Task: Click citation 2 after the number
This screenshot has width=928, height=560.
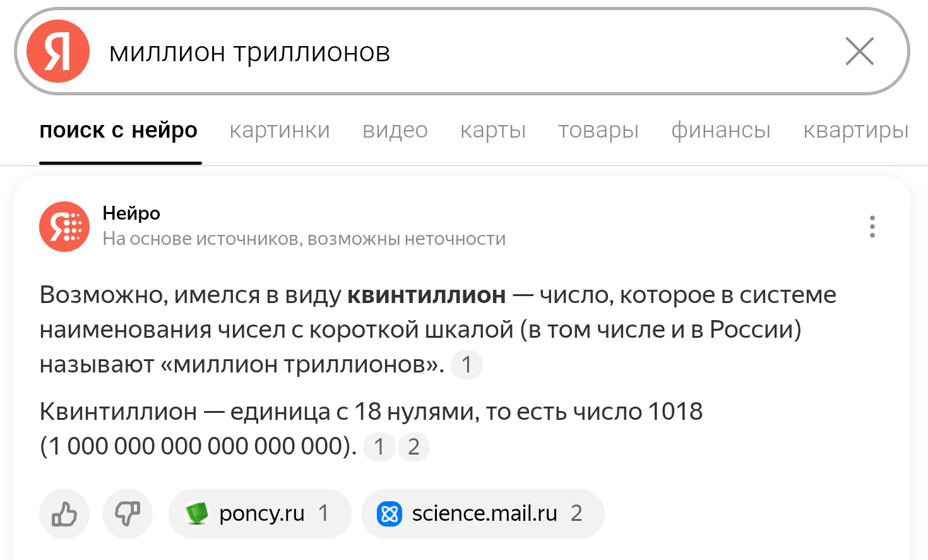Action: tap(413, 447)
